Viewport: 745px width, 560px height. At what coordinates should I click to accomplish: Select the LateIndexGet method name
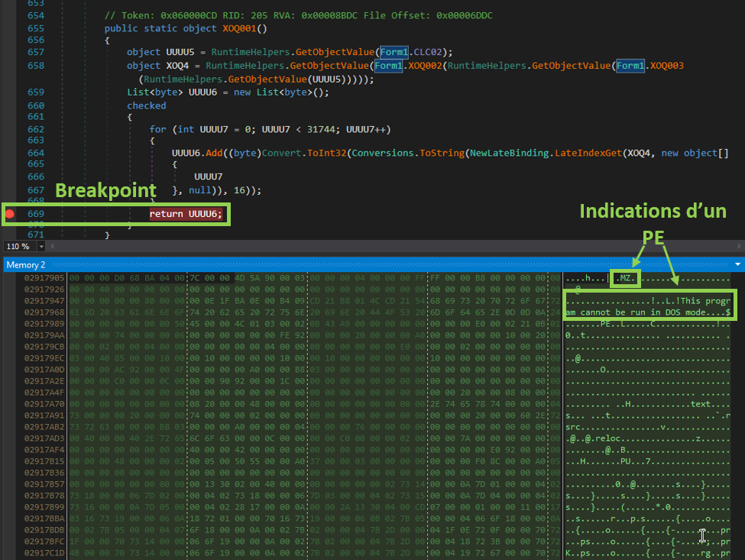(588, 153)
